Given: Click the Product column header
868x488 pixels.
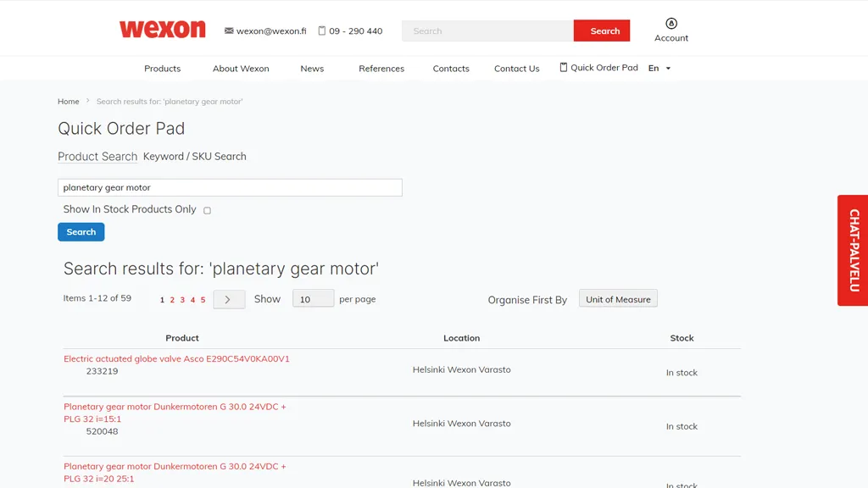Looking at the screenshot, I should (182, 338).
